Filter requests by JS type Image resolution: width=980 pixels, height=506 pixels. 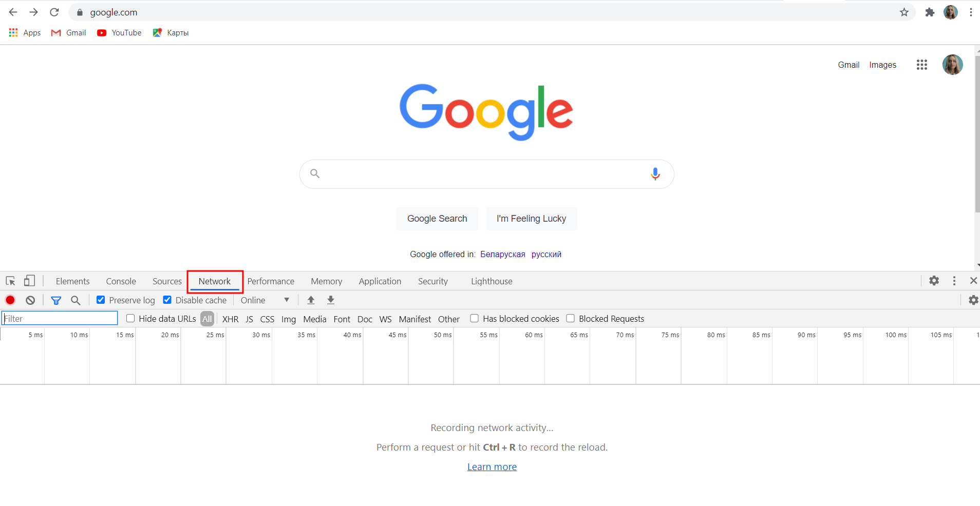tap(249, 319)
